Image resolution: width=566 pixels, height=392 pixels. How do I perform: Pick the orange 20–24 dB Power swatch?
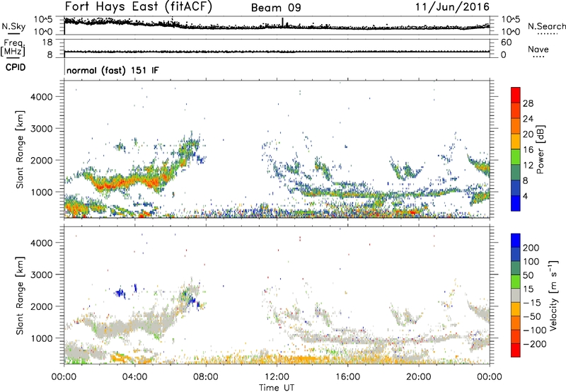point(516,126)
